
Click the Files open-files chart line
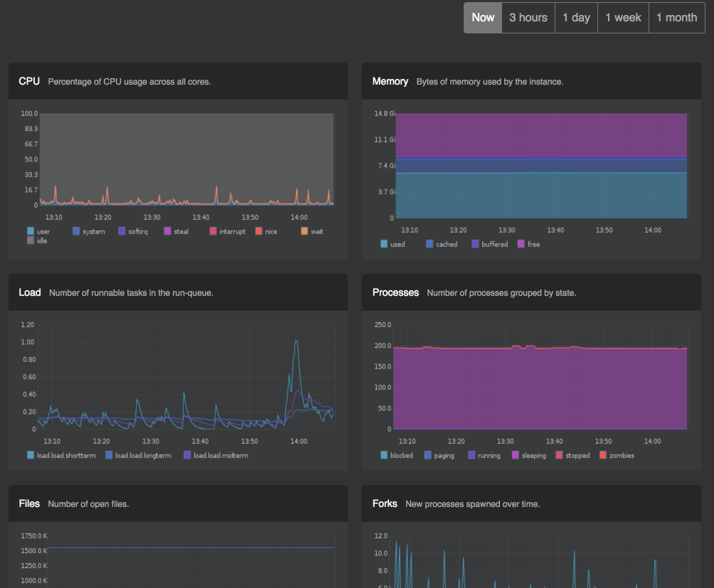click(x=191, y=547)
